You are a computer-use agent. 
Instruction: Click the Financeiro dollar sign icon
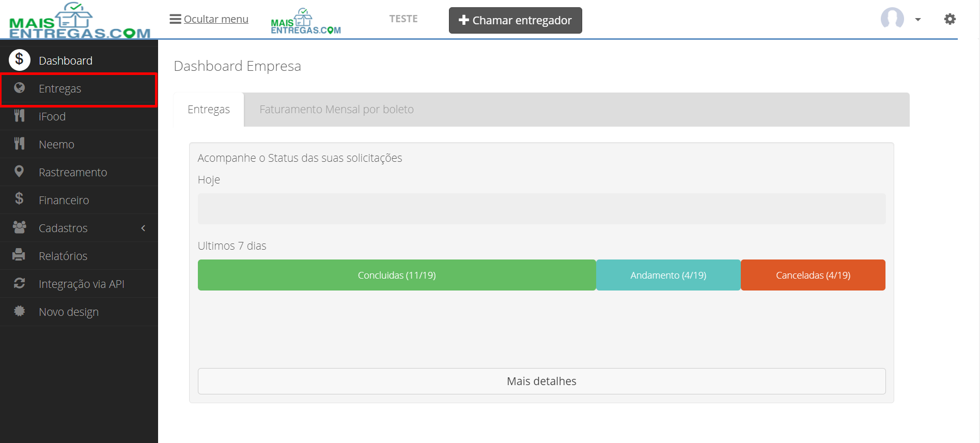pos(19,198)
